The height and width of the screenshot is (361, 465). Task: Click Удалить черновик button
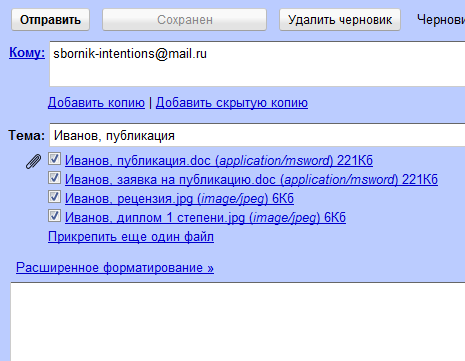(340, 20)
